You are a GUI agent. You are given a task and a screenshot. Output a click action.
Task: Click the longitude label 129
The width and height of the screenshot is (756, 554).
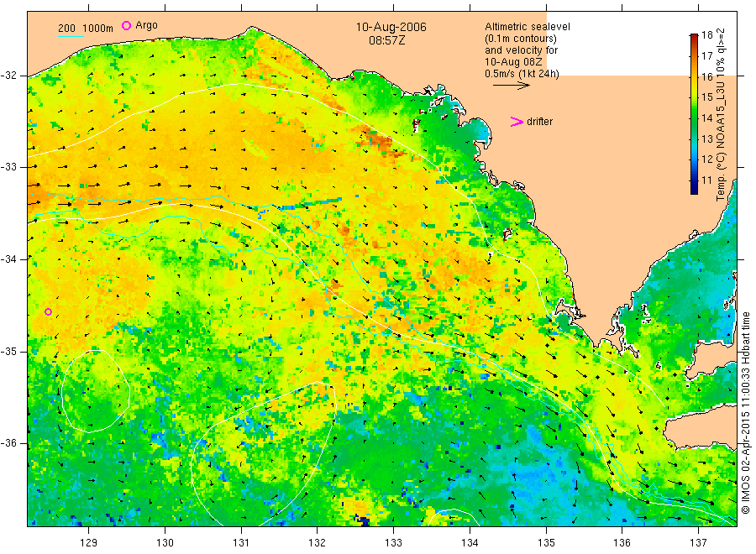89,542
